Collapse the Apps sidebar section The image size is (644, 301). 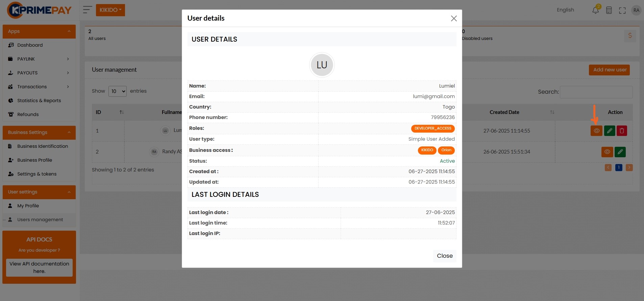click(x=39, y=31)
